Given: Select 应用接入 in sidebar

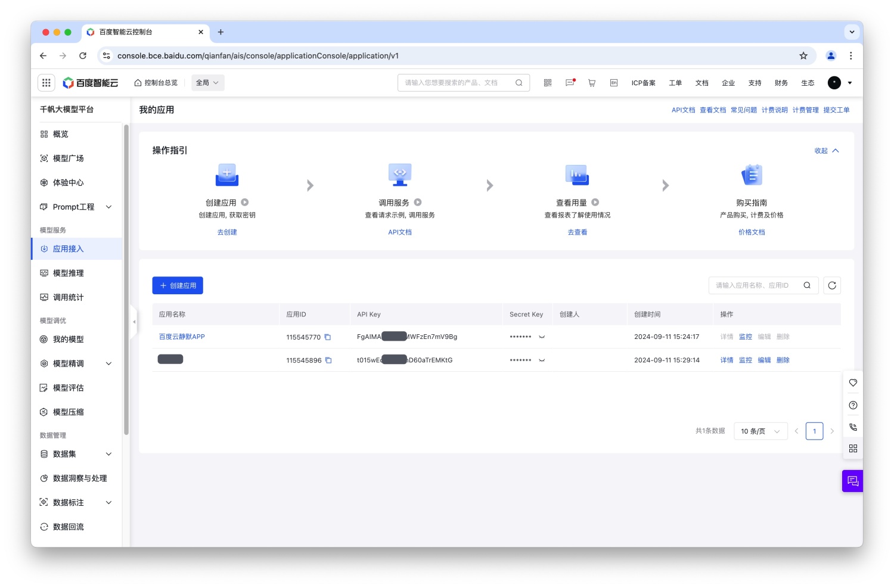Looking at the screenshot, I should click(76, 249).
